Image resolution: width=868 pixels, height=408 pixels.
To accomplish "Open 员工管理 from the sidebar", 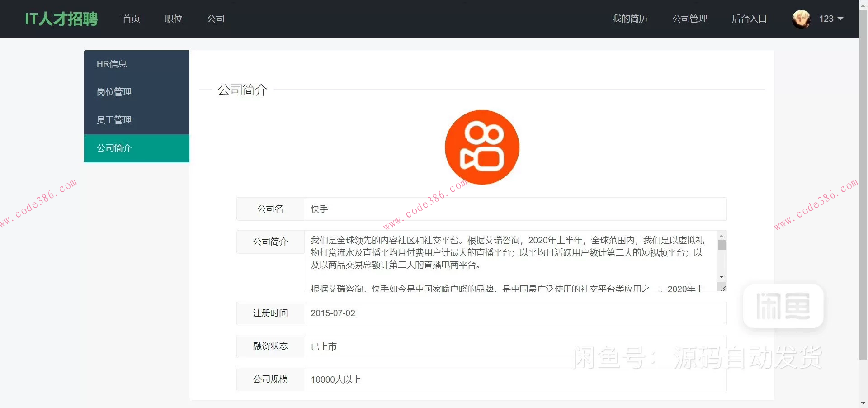I will tap(114, 119).
